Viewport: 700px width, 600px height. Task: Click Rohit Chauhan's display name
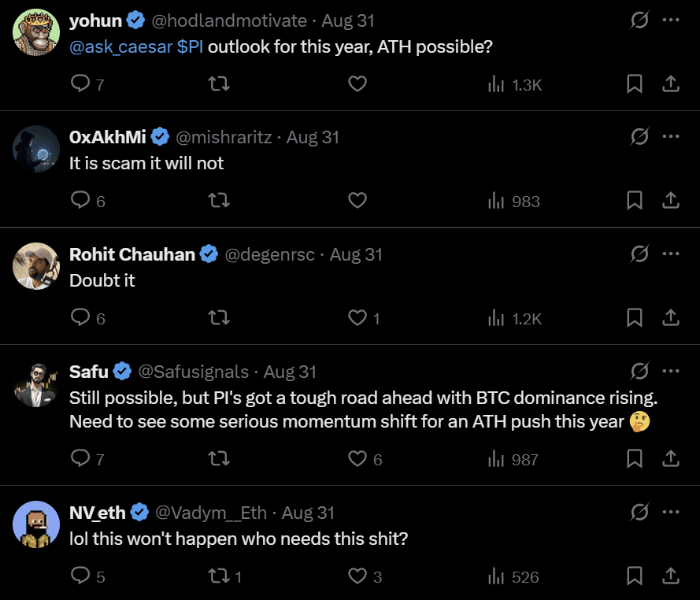coord(132,254)
